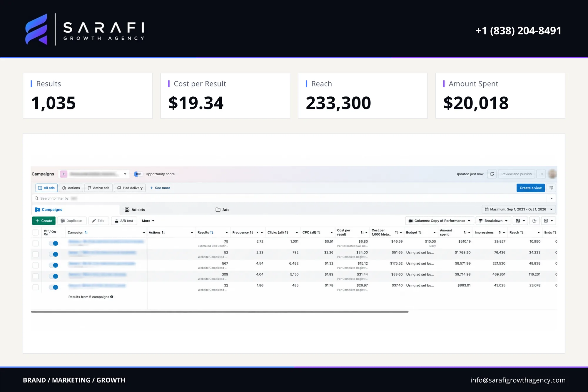The image size is (588, 392).
Task: Sort by the Results column arrows
Action: point(212,232)
